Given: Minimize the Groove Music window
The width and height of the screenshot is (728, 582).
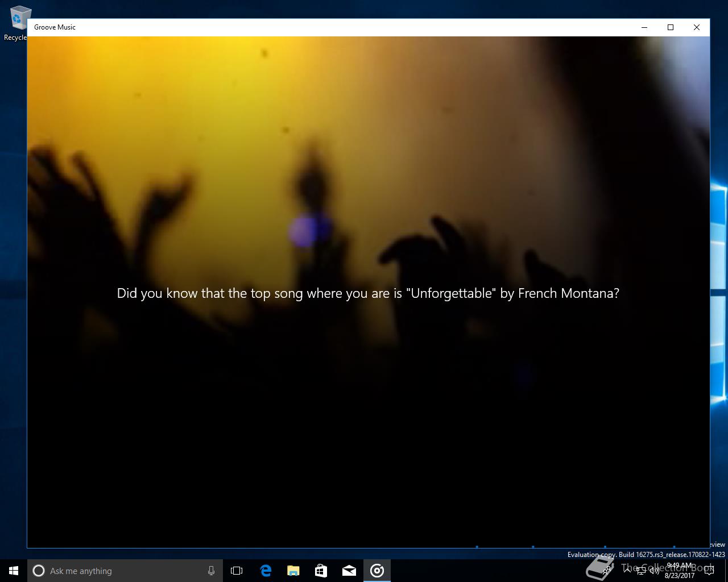Looking at the screenshot, I should (x=644, y=27).
